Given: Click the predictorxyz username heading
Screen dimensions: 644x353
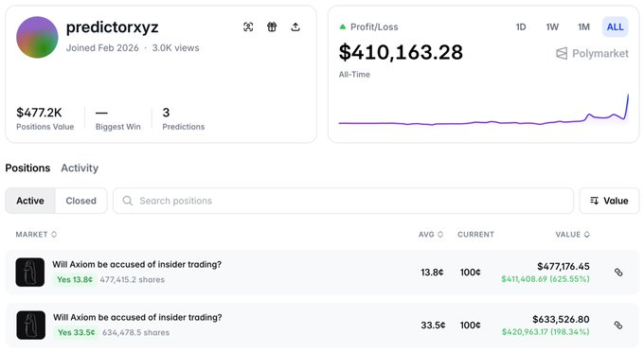Looking at the screenshot, I should 112,27.
